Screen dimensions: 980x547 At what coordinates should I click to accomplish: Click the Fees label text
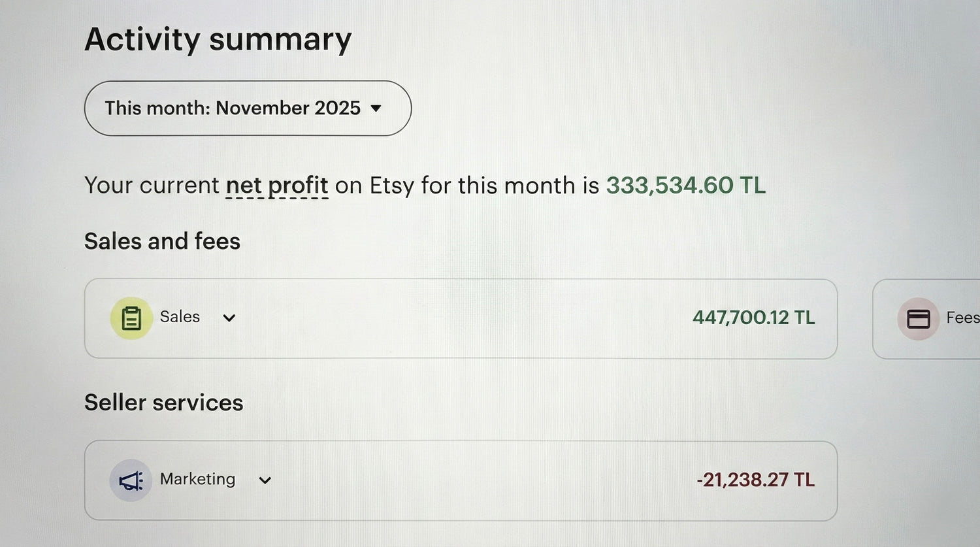(962, 318)
